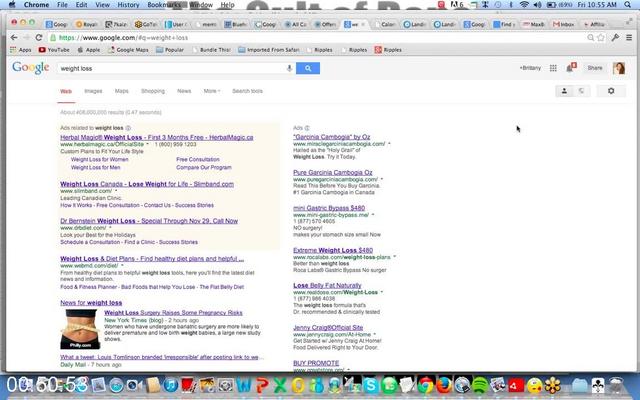The image size is (640, 400).
Task: Start voice search with the microphone icon
Action: coord(289,68)
